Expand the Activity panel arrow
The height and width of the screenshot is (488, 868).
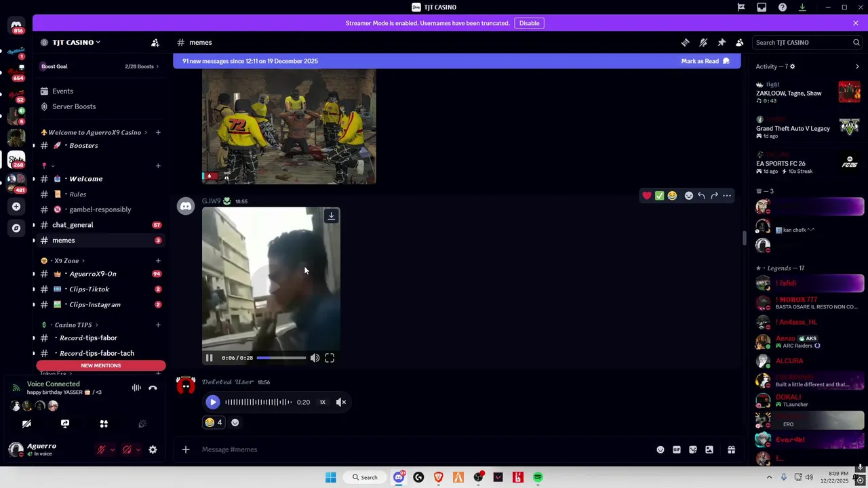pos(857,66)
